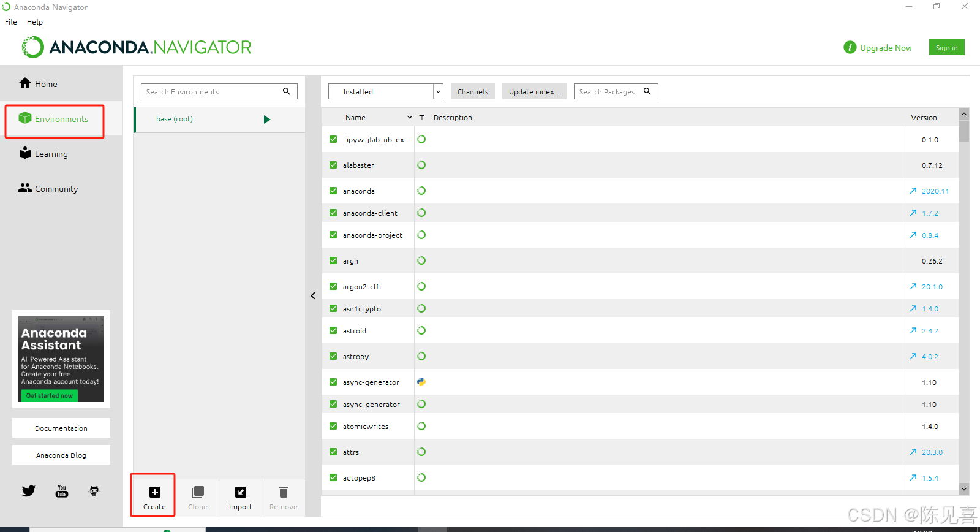Click the package list scrollbar thumb
Image resolution: width=980 pixels, height=532 pixels.
(x=964, y=131)
